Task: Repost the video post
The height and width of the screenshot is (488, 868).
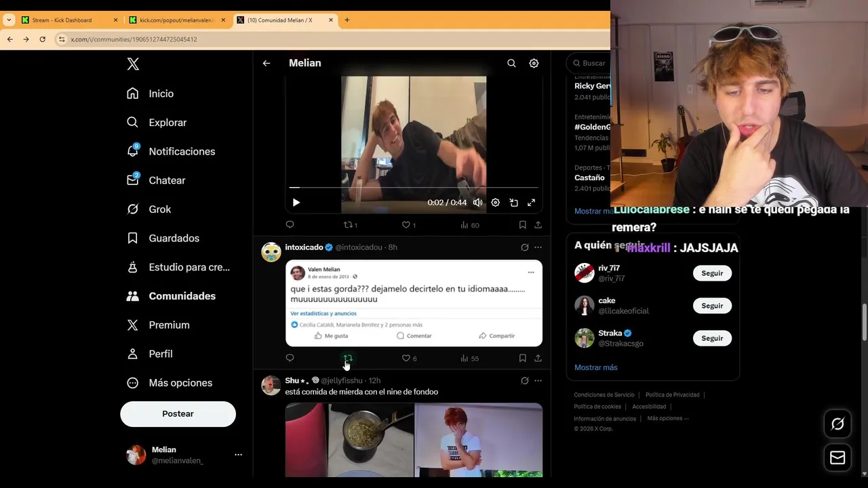Action: [351, 225]
